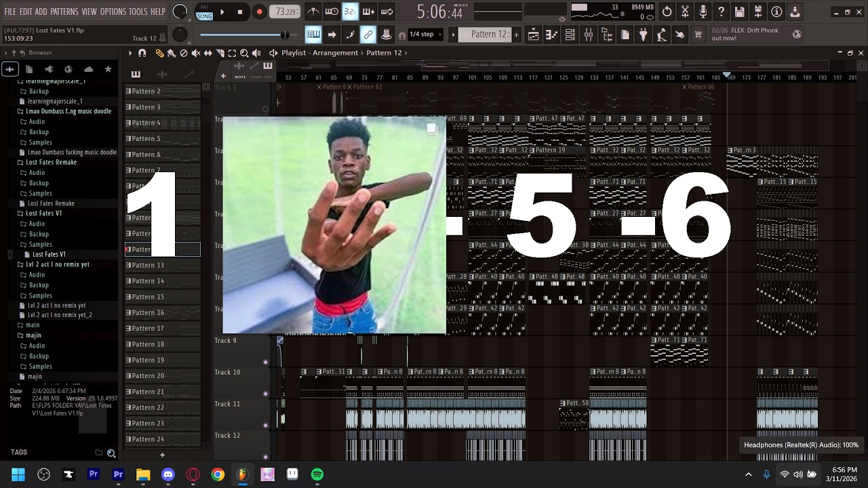Select the Paint brush tool in Playlist

[x=172, y=53]
